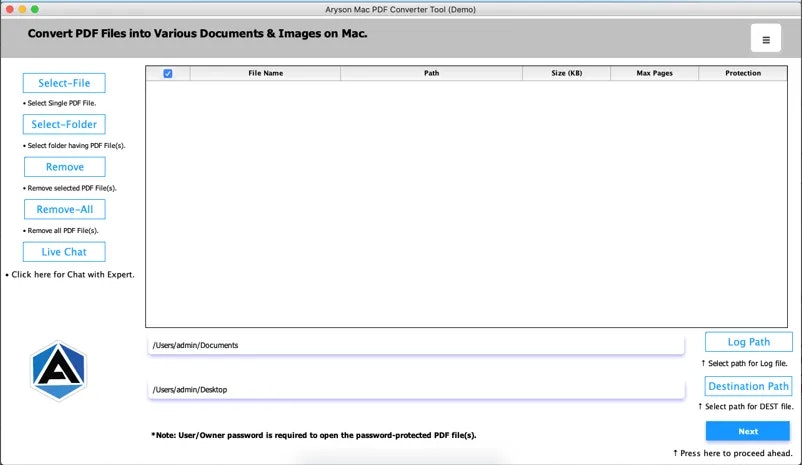Screen dimensions: 802x465
Task: Click the Protection column header
Action: tap(743, 73)
